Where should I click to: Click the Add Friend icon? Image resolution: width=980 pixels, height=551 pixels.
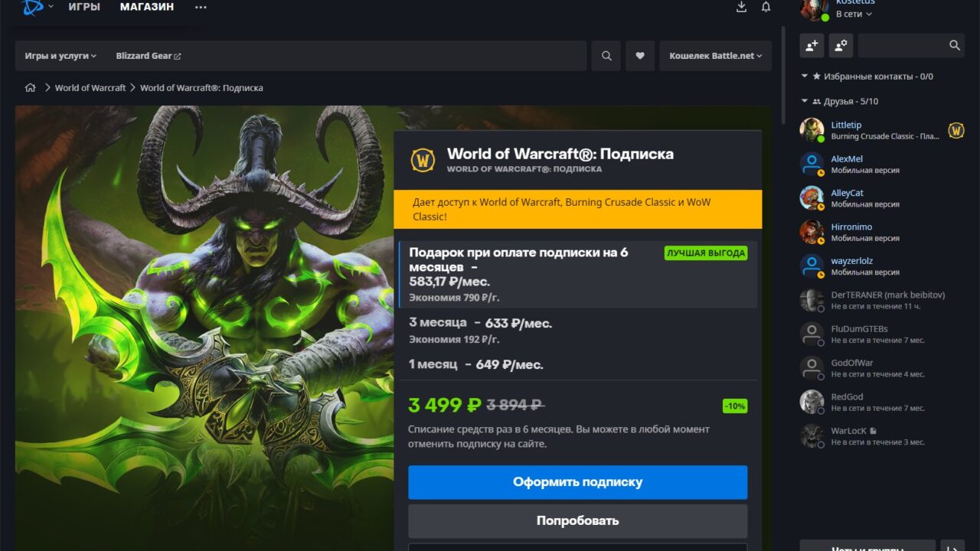pos(812,46)
